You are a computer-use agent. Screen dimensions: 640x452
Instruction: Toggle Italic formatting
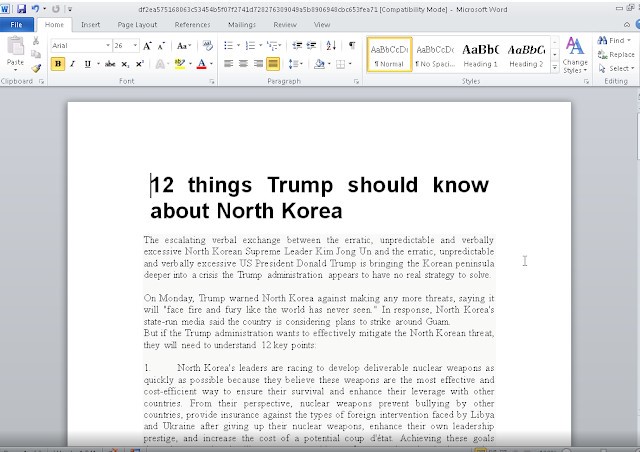(x=73, y=64)
